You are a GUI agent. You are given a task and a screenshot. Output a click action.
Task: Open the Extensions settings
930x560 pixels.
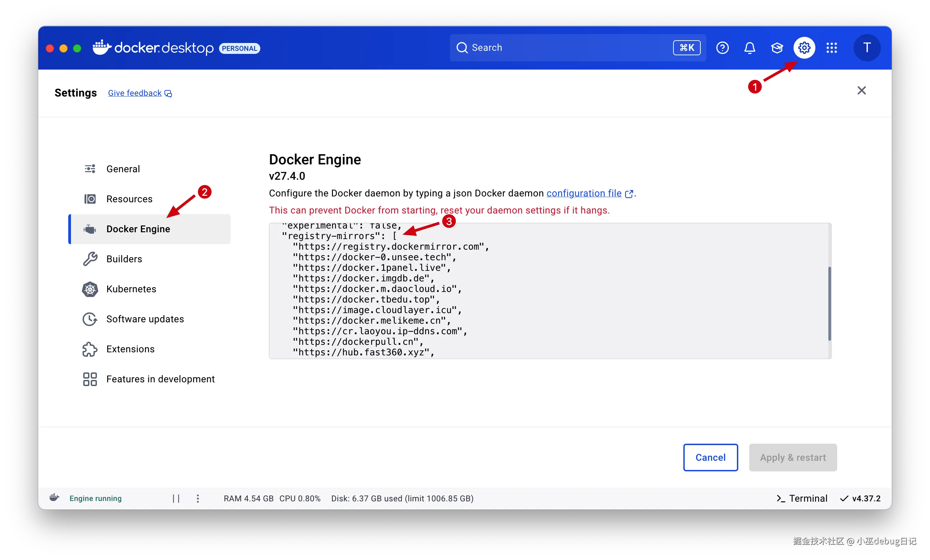pos(130,349)
